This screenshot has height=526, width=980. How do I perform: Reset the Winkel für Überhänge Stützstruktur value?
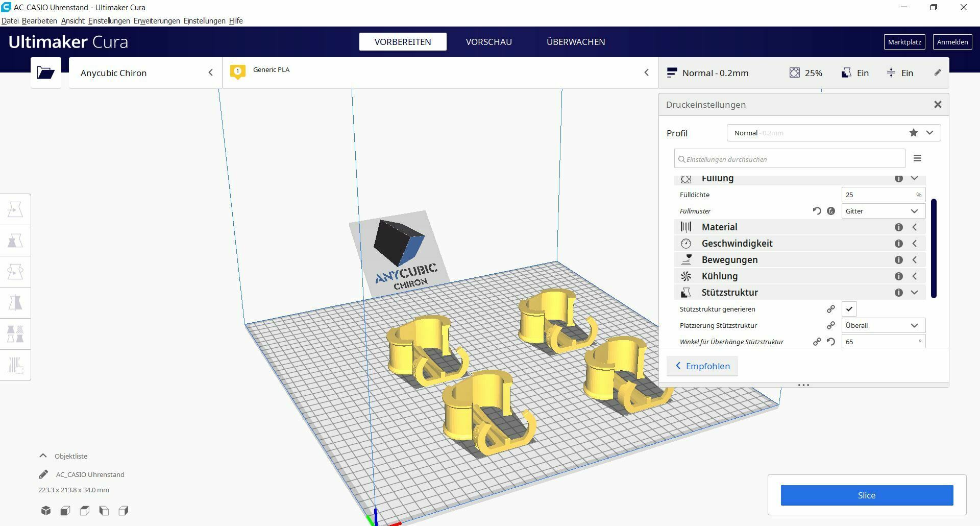[x=831, y=342]
